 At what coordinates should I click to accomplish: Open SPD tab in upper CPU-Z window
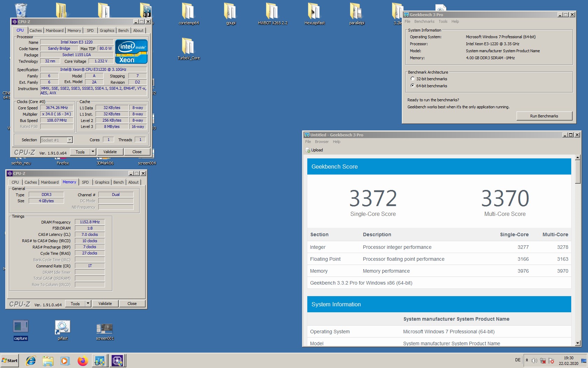(x=90, y=30)
